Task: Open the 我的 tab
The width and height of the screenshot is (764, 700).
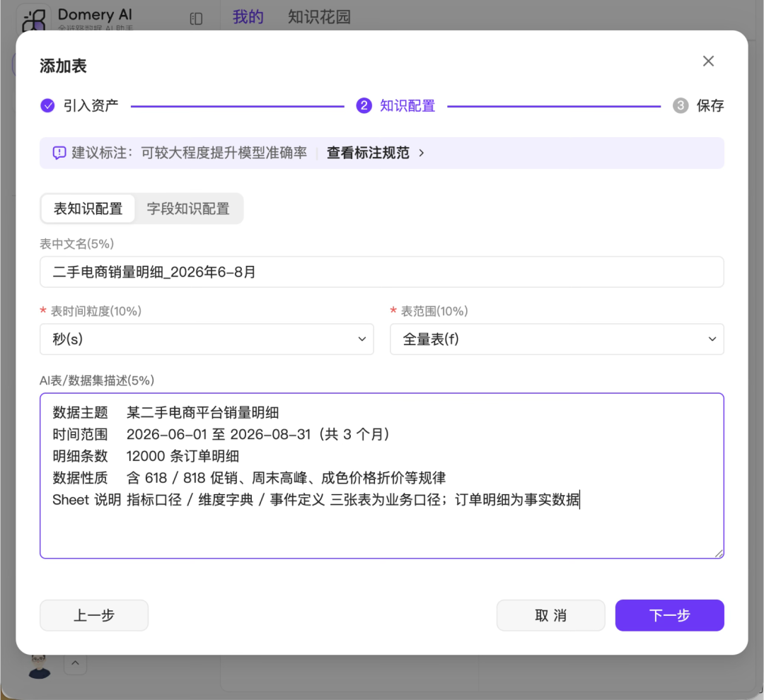Action: click(248, 16)
